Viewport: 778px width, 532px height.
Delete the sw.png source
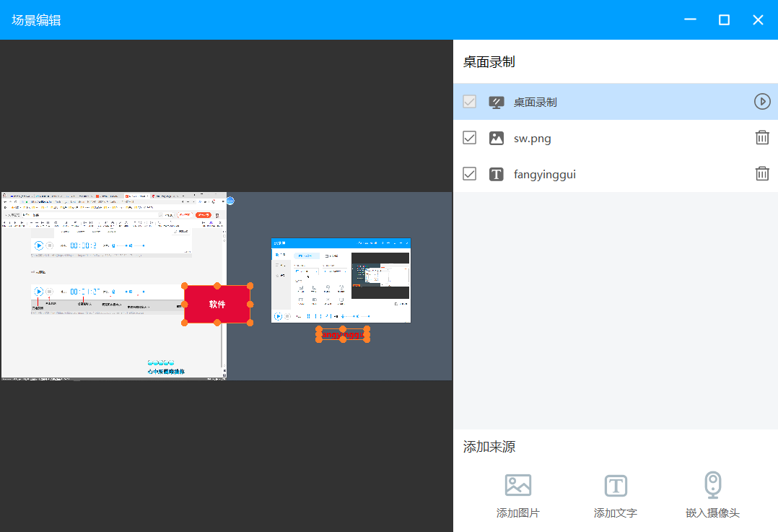[762, 137]
